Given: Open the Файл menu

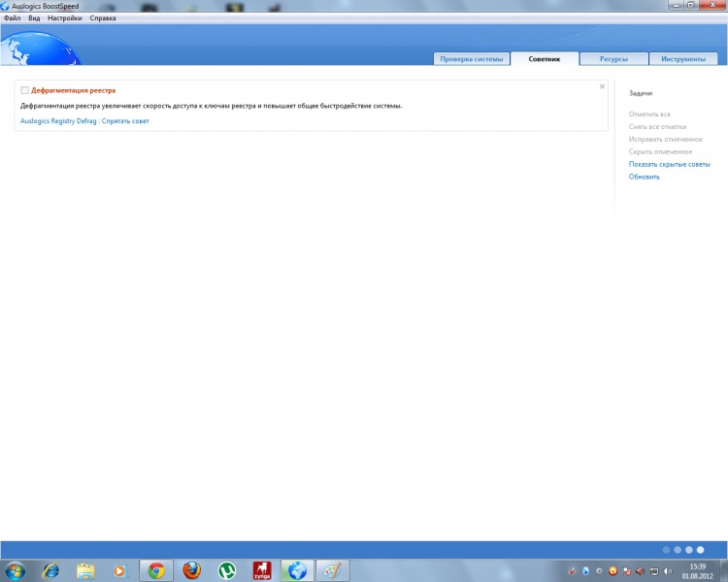Looking at the screenshot, I should [12, 18].
